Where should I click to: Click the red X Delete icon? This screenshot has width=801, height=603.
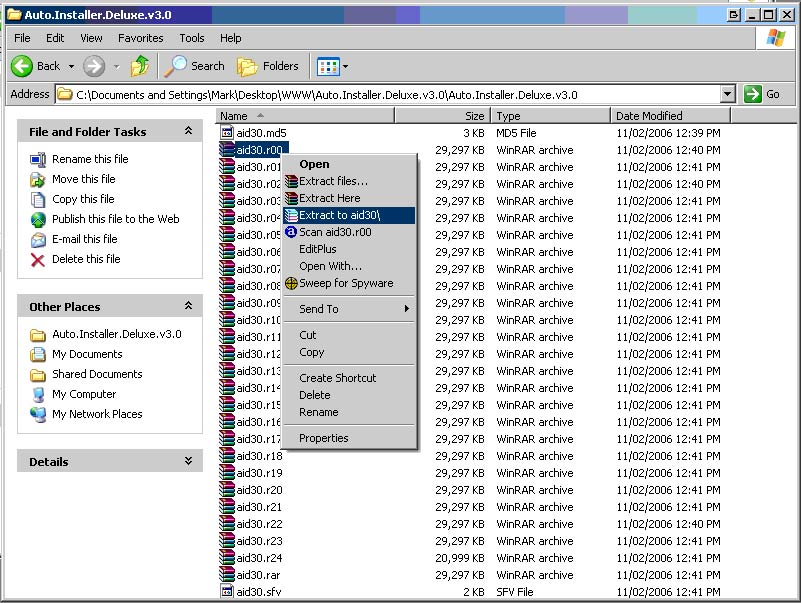(x=38, y=260)
